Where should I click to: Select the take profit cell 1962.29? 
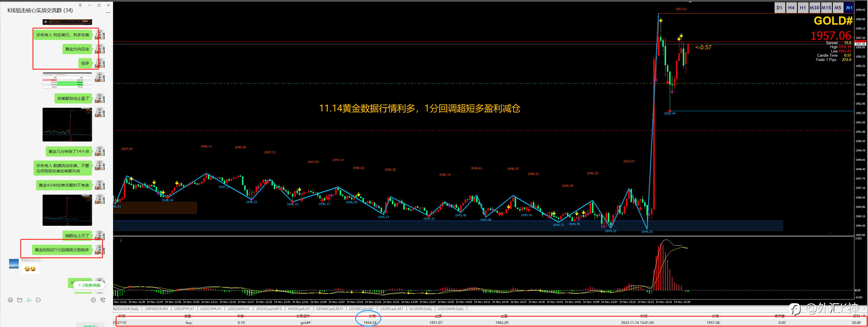(502, 323)
